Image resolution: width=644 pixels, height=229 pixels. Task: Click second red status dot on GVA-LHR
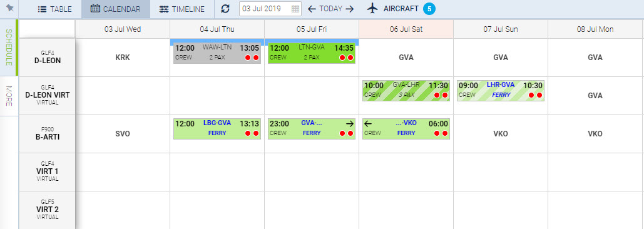click(x=445, y=95)
